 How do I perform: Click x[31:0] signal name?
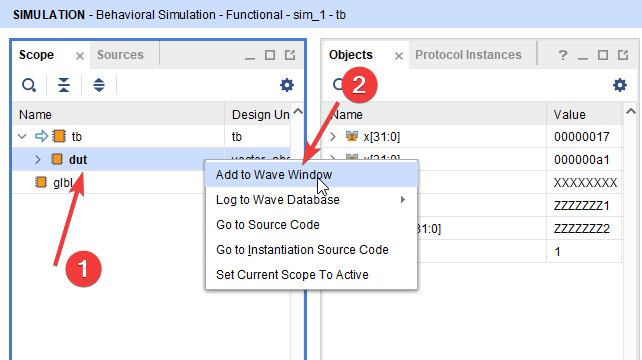(382, 136)
